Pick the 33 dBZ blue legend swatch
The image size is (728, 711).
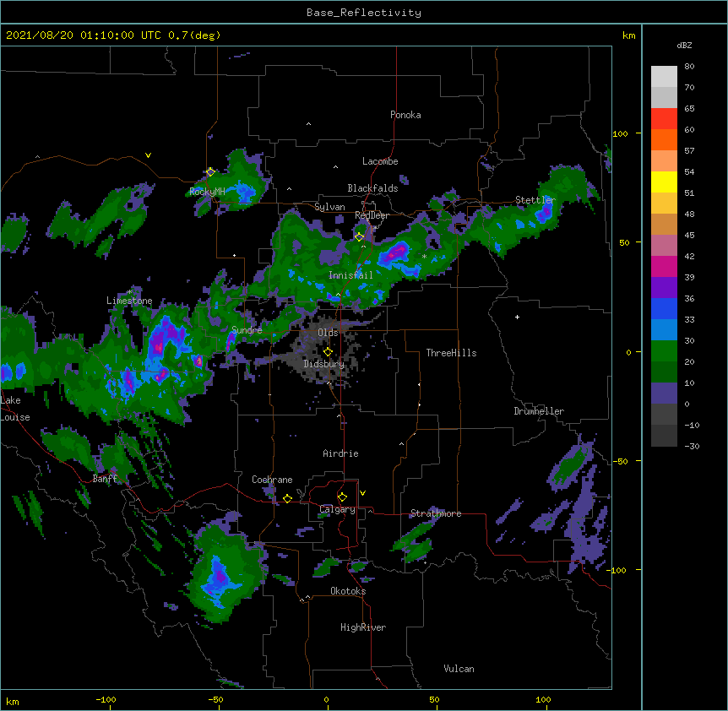coord(664,308)
